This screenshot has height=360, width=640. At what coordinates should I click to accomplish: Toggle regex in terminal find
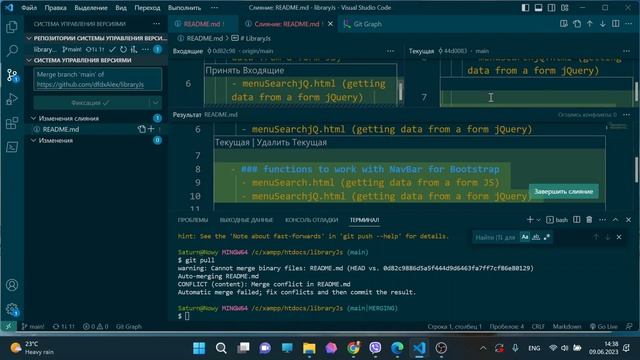click(x=547, y=237)
